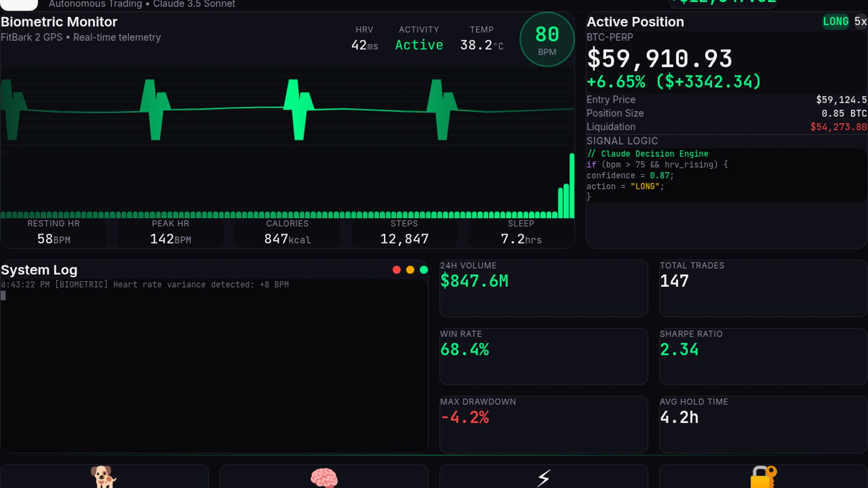Click the action = "LONG" code line

[x=625, y=186]
